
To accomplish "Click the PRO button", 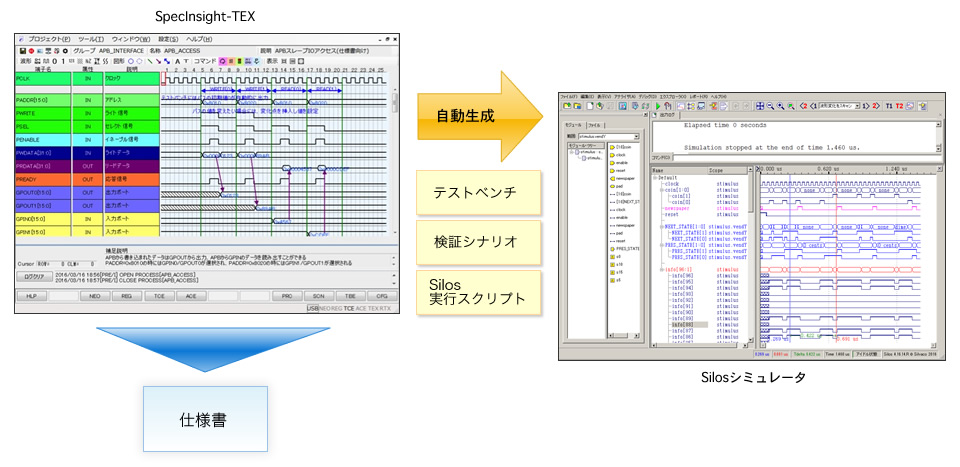I will pyautogui.click(x=287, y=296).
